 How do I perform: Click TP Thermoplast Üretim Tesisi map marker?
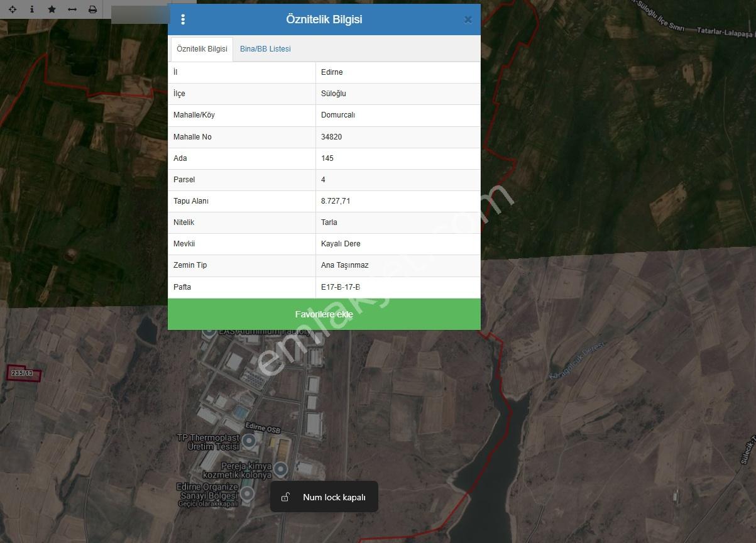249,441
